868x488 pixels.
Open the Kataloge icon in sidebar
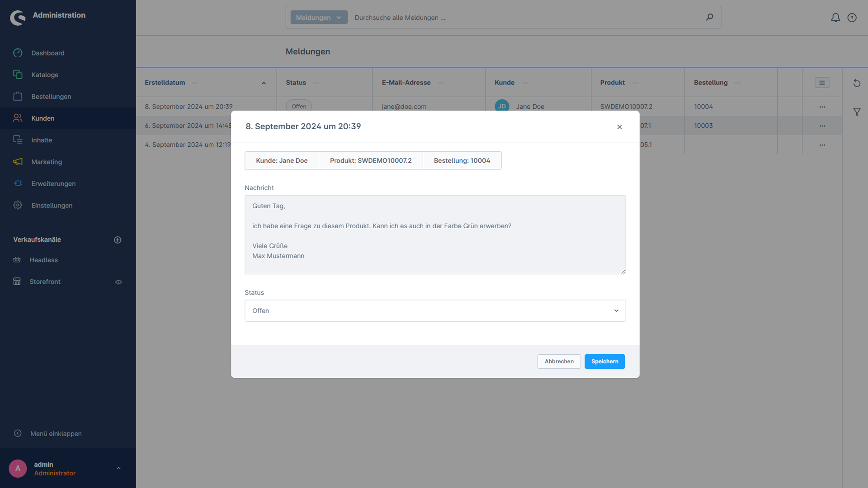(18, 75)
